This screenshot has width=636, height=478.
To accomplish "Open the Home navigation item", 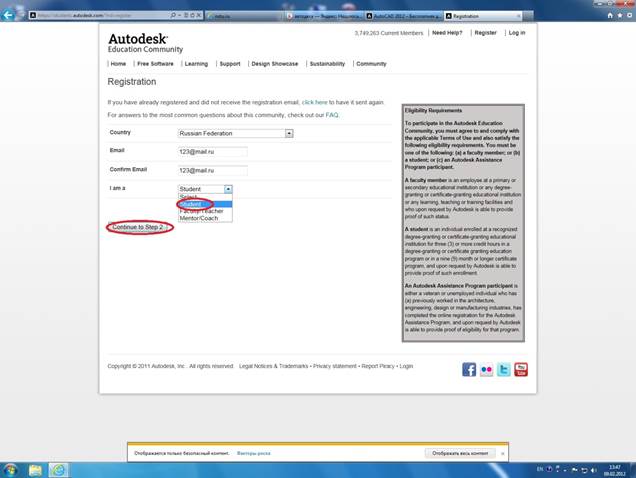I will pyautogui.click(x=118, y=64).
